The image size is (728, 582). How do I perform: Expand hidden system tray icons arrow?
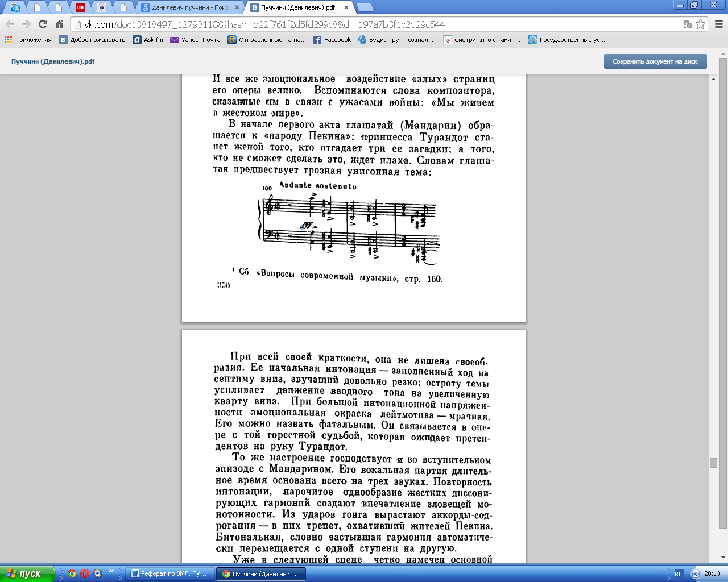click(x=695, y=573)
